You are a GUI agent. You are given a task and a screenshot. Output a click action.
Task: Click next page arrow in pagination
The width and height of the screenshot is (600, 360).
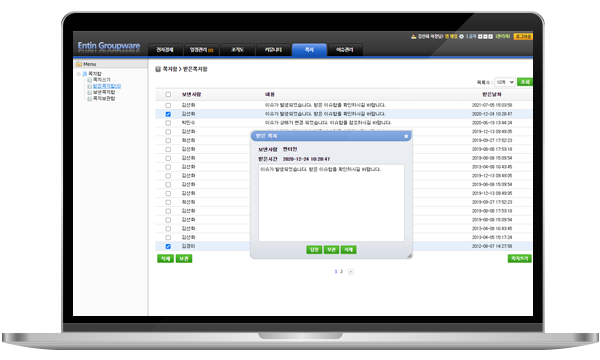click(351, 272)
